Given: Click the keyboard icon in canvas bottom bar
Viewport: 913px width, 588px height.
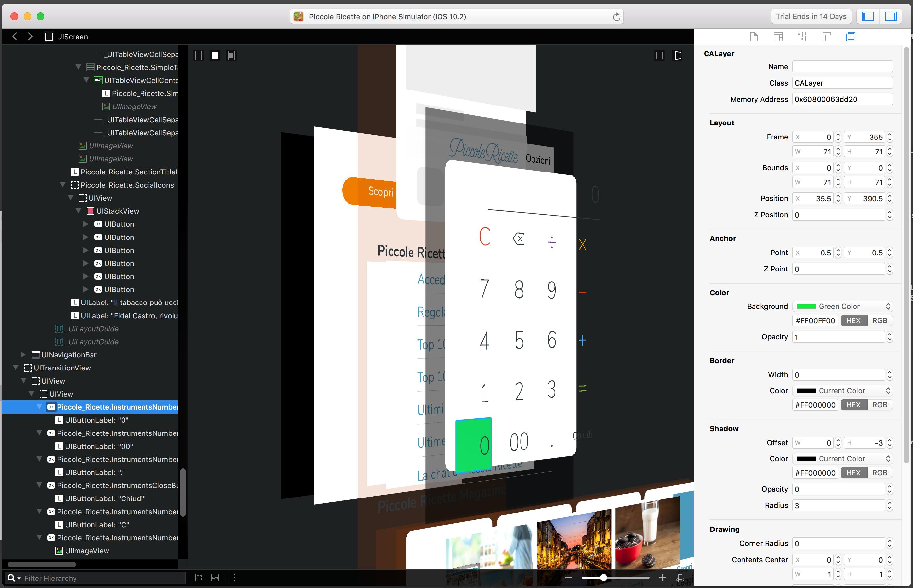Looking at the screenshot, I should [215, 578].
